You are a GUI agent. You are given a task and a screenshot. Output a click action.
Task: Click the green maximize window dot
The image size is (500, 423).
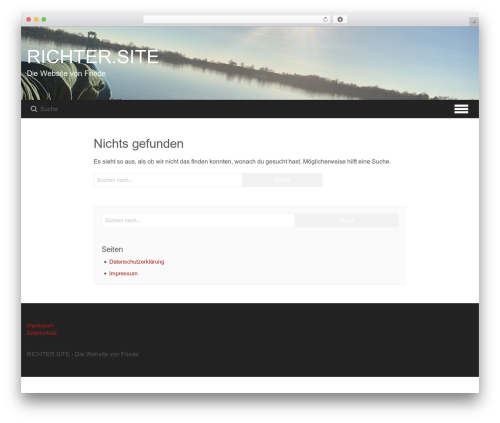44,19
